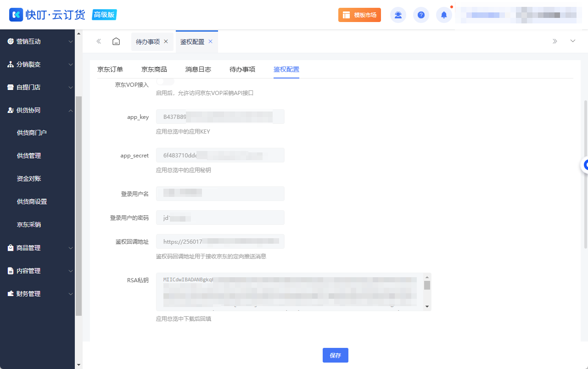The width and height of the screenshot is (588, 369).
Task: Close the 鉴权配置 page tab
Action: pyautogui.click(x=210, y=41)
